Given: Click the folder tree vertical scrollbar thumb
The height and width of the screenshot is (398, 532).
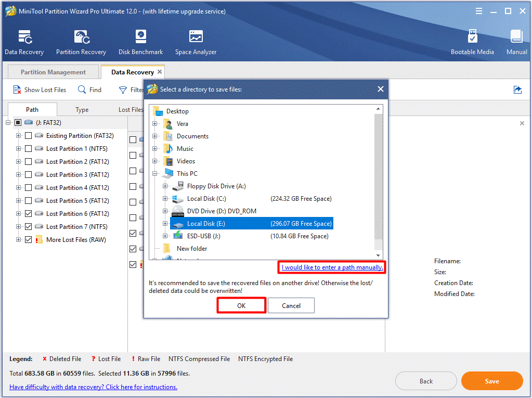Looking at the screenshot, I should [378, 176].
